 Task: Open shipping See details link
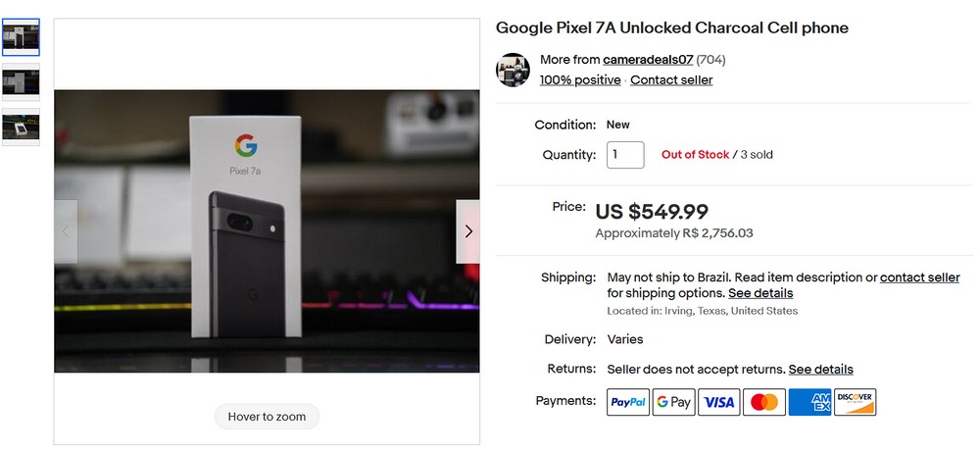point(760,293)
